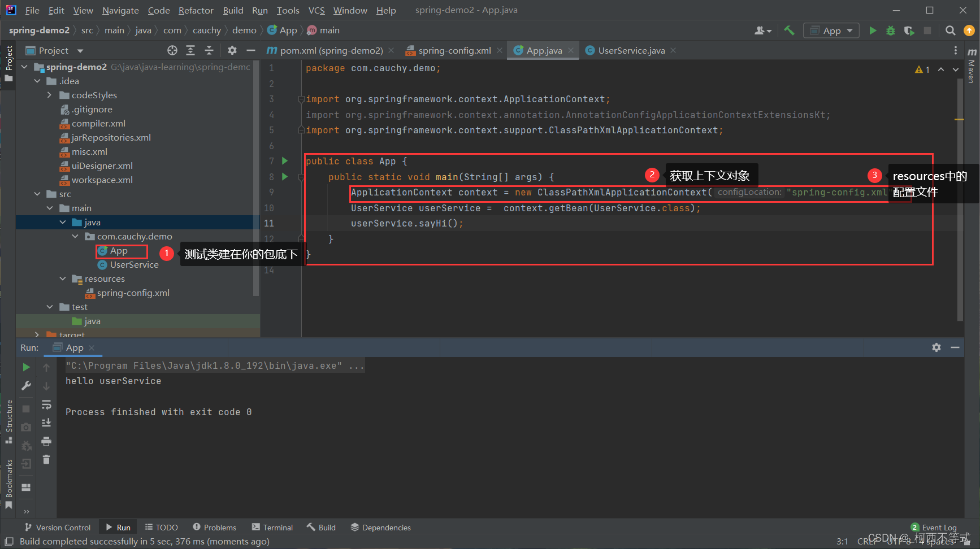
Task: Toggle the Project side tool window
Action: pyautogui.click(x=9, y=63)
